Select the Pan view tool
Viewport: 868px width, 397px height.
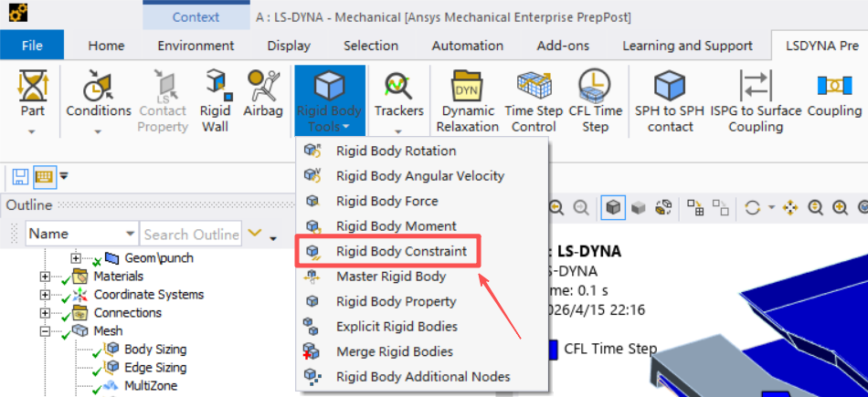click(x=790, y=207)
